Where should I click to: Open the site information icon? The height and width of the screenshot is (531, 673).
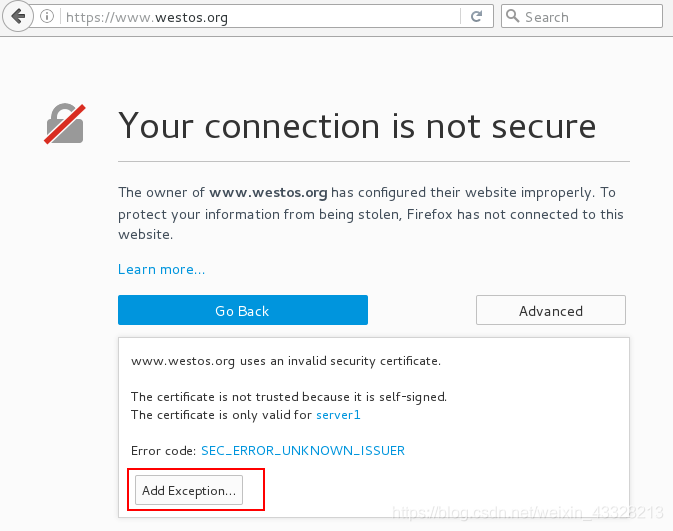47,17
